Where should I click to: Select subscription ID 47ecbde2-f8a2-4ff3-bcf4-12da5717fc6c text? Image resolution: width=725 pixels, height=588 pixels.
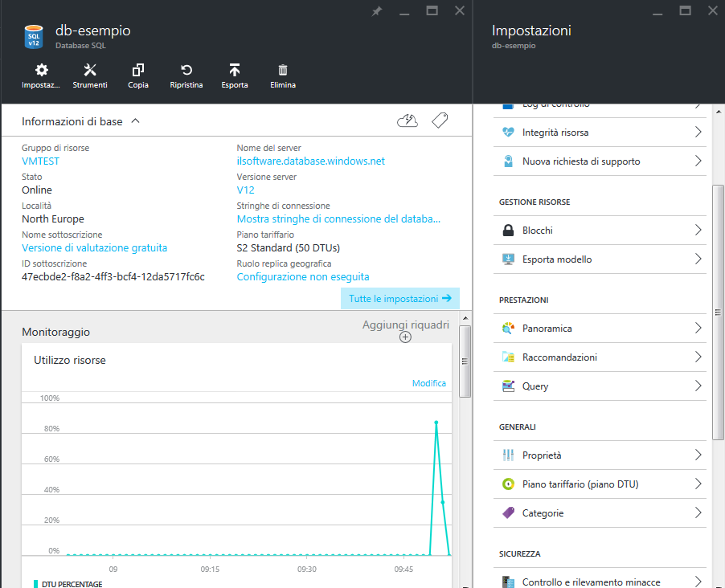(113, 277)
